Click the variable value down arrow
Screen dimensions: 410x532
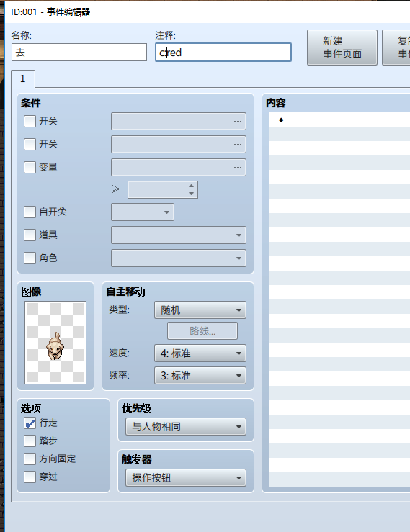point(191,194)
